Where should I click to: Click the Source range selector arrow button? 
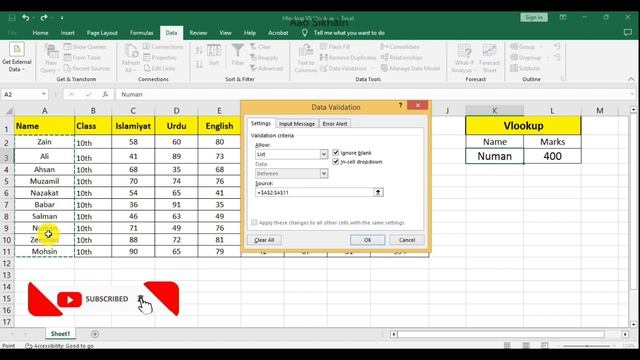click(378, 192)
